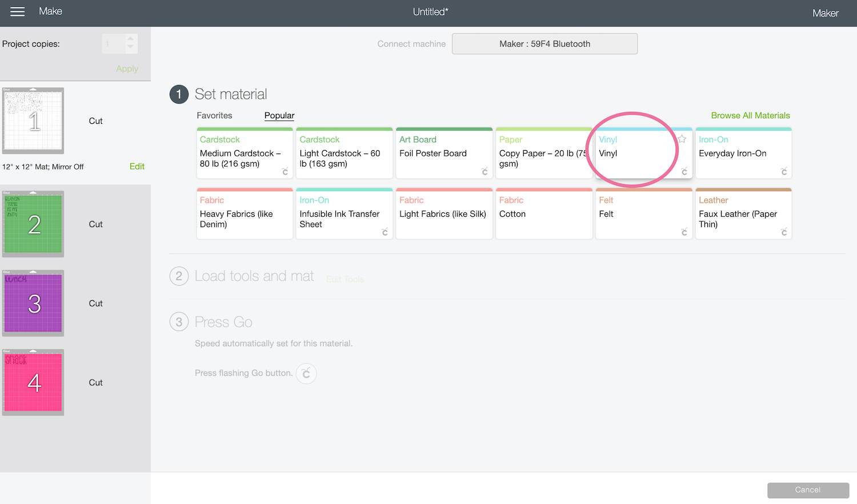Click Cricut logo on Infusible Ink card
The height and width of the screenshot is (504, 857).
point(385,232)
